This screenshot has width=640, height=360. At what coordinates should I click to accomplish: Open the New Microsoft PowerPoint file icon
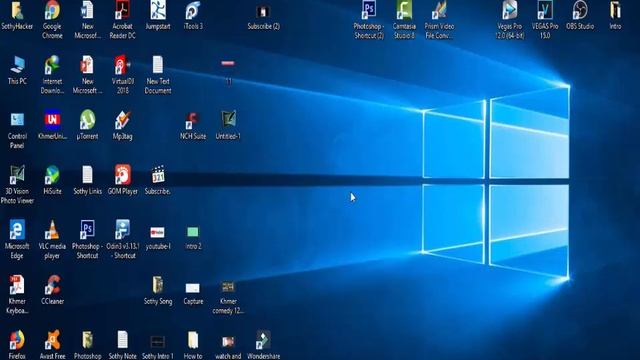87,65
